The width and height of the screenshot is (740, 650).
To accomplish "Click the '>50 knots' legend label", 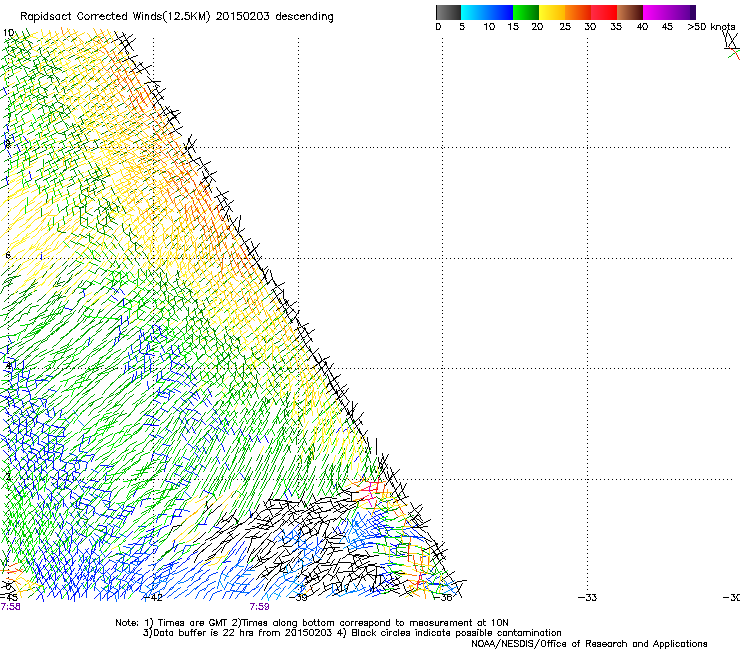I will [x=711, y=27].
